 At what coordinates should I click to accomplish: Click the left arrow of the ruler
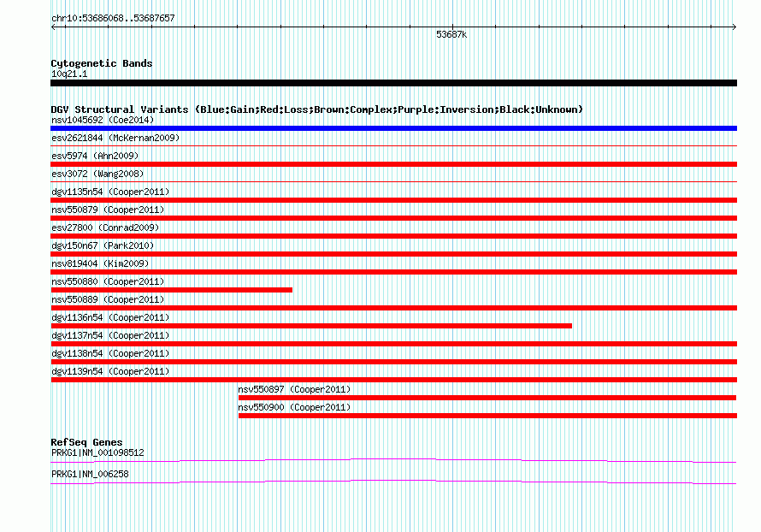click(x=53, y=27)
